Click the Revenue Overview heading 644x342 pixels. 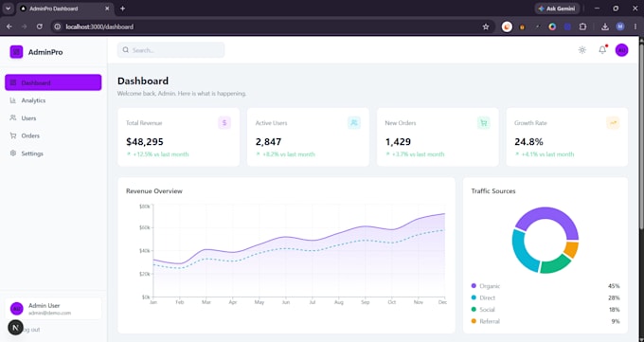tap(154, 191)
